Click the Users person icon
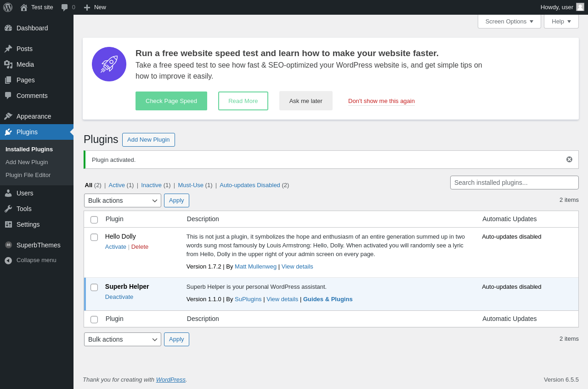 8,193
